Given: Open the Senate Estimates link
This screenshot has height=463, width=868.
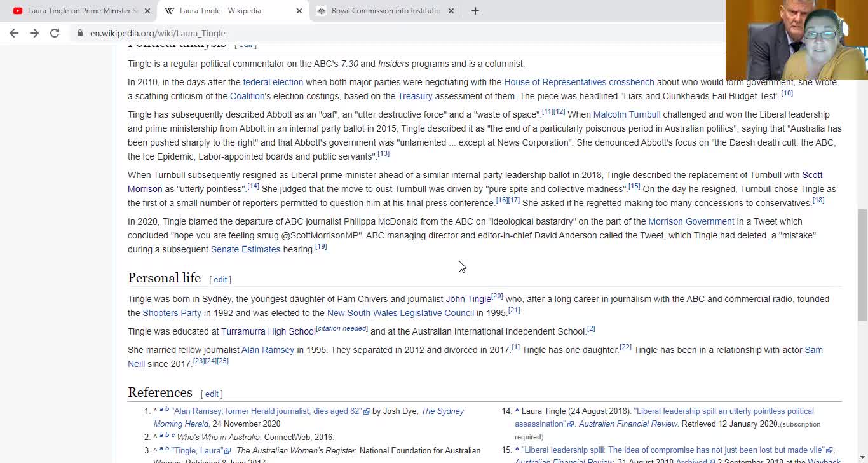Looking at the screenshot, I should click(x=245, y=249).
